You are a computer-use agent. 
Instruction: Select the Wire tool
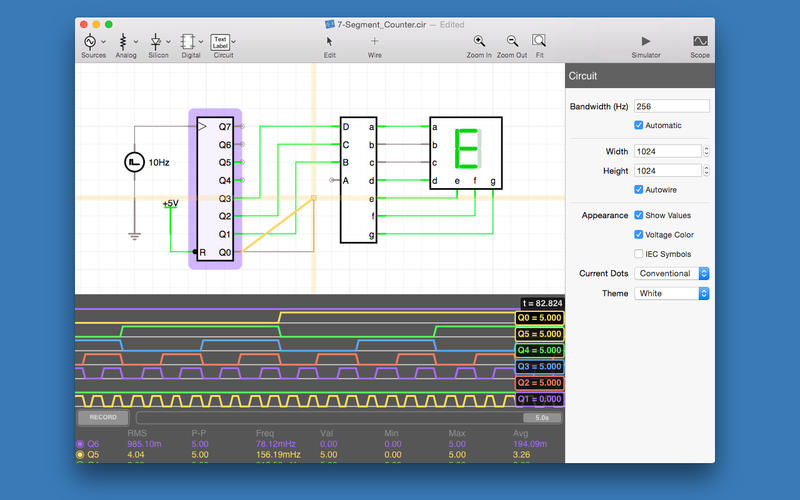[374, 41]
